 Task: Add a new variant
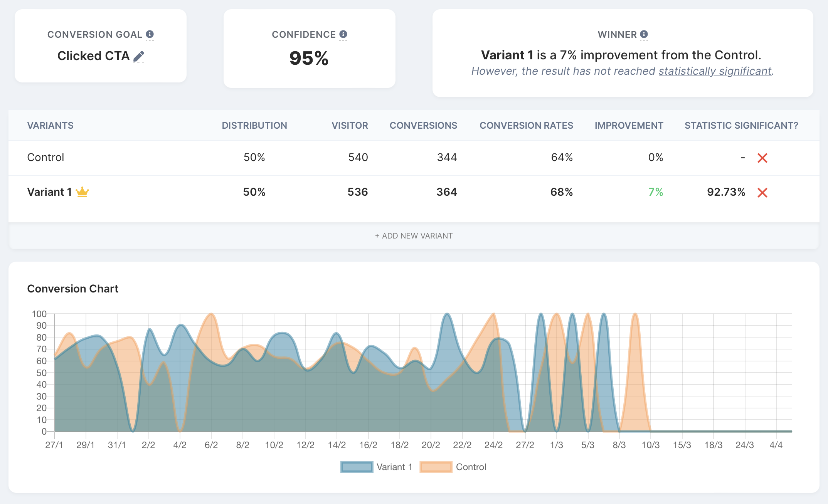(414, 235)
